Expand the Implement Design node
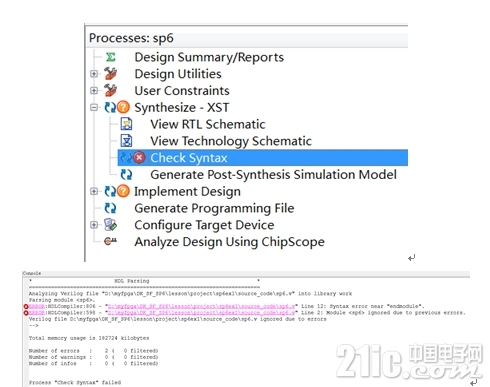490x387 pixels. point(94,191)
